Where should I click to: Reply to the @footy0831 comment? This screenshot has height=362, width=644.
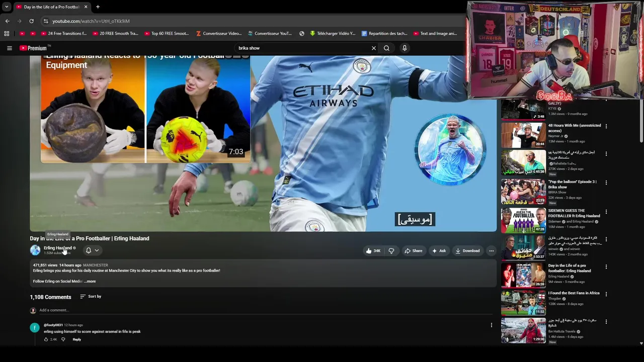(x=76, y=340)
